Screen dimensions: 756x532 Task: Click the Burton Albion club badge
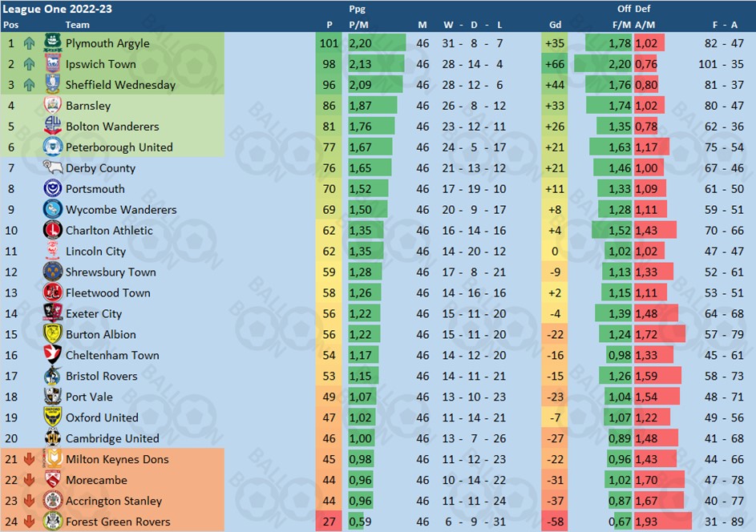pos(53,334)
